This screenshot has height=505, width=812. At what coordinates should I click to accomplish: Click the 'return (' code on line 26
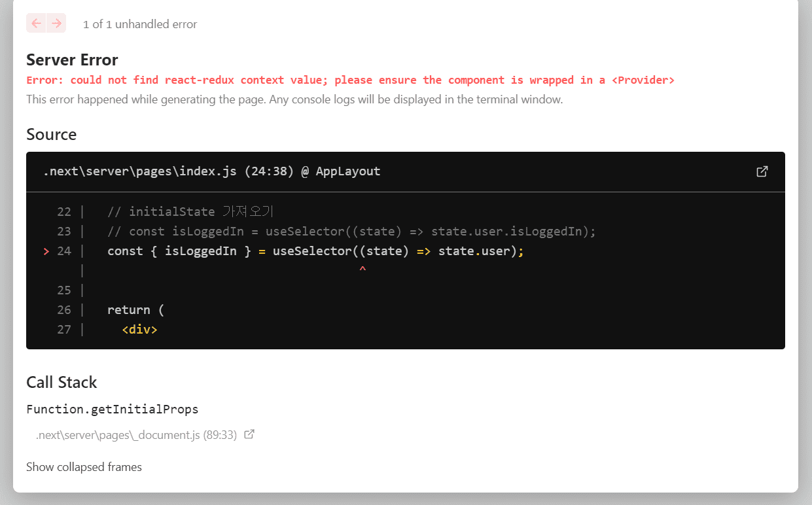pyautogui.click(x=135, y=310)
